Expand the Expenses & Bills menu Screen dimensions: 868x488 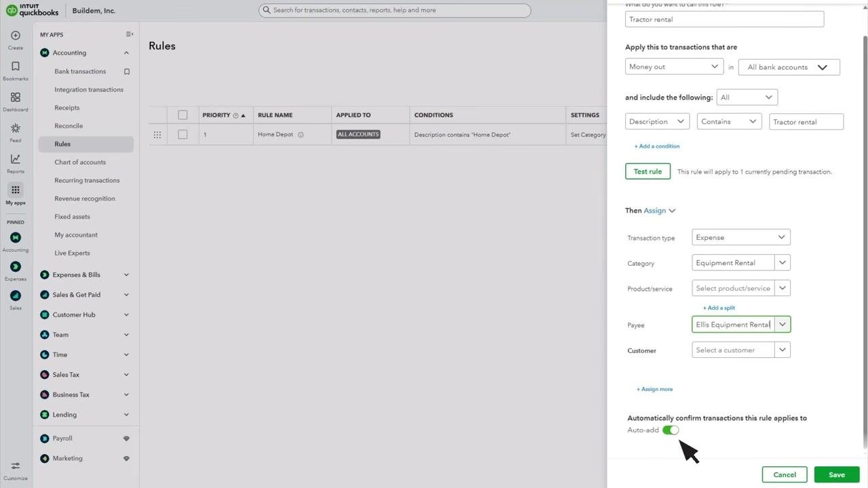[x=85, y=274]
